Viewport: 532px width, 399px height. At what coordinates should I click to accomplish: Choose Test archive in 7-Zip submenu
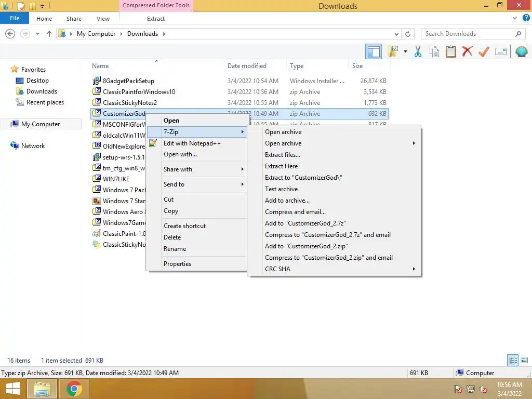[334, 189]
